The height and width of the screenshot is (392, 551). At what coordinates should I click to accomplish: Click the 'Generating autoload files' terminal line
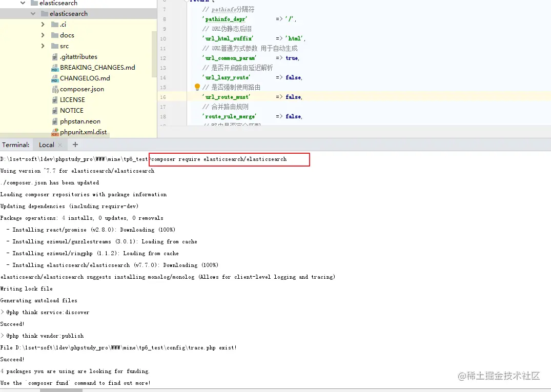(38, 300)
